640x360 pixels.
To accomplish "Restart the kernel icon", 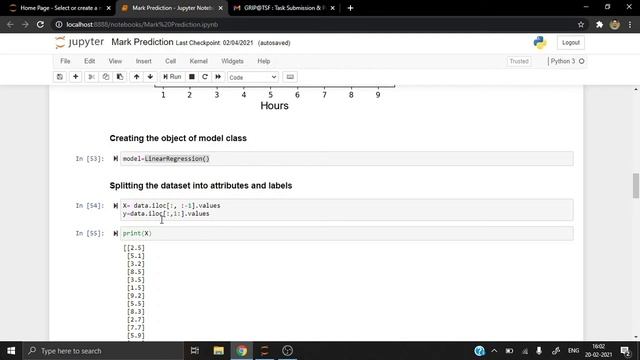I will (205, 77).
